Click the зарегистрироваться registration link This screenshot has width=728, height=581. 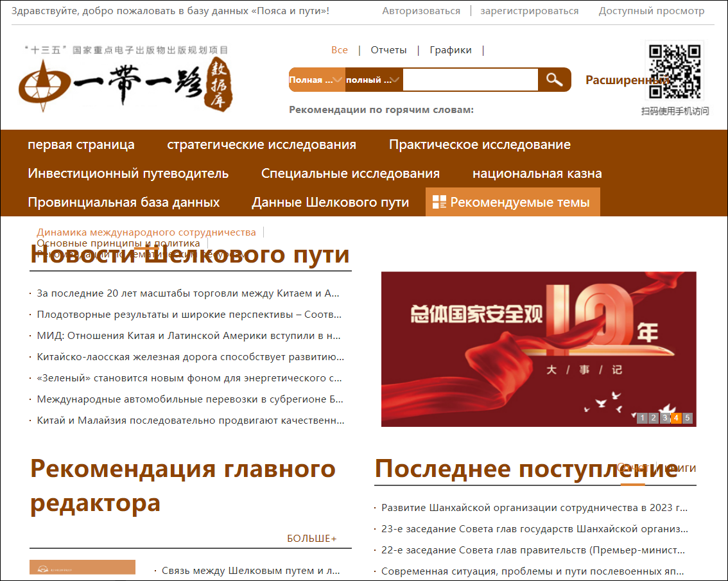[x=529, y=11]
